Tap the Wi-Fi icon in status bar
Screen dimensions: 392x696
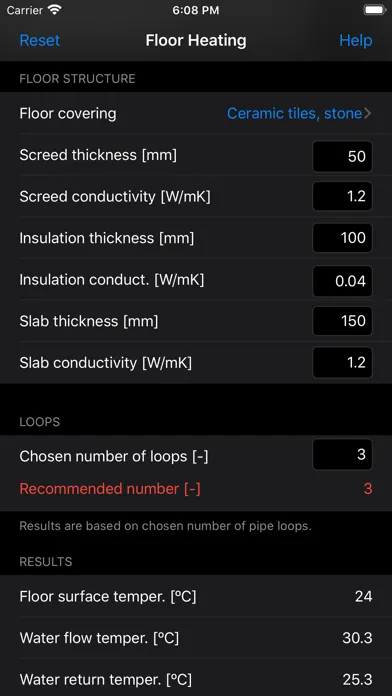[55, 10]
